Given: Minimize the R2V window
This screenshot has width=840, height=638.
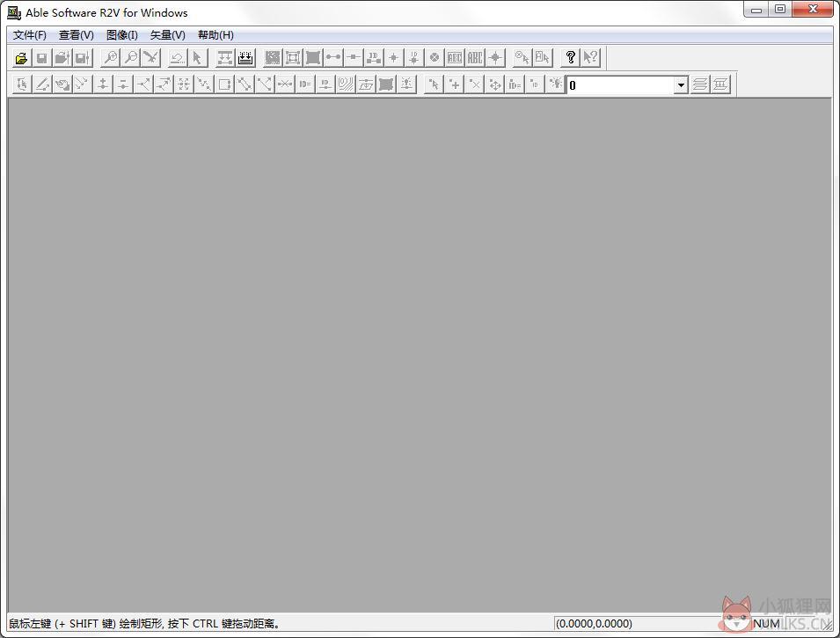Looking at the screenshot, I should point(756,9).
